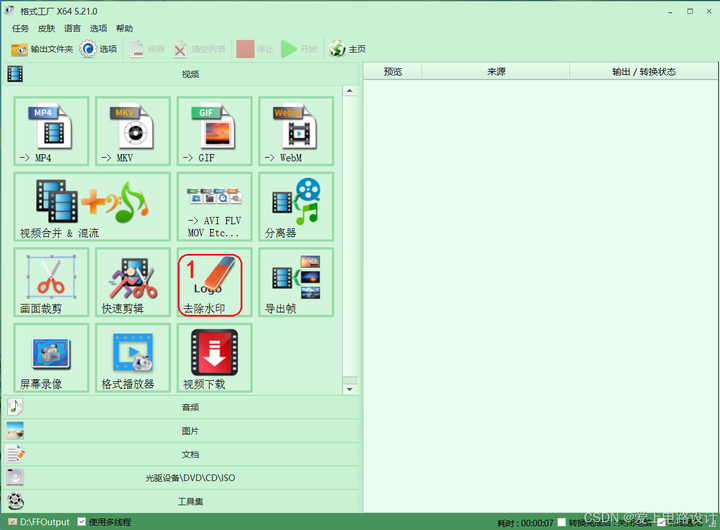Open the video downloader (视频下载)

214,358
